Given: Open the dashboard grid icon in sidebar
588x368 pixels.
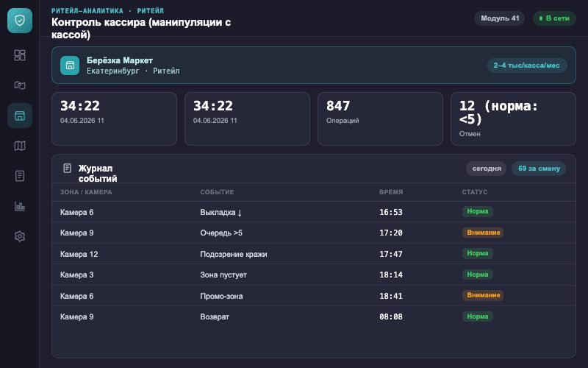Looking at the screenshot, I should (20, 55).
